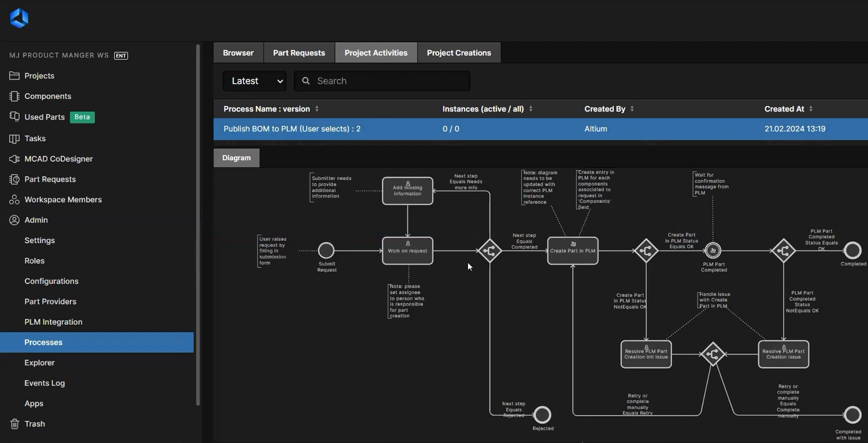Click the Altium 365 logo icon

click(19, 18)
